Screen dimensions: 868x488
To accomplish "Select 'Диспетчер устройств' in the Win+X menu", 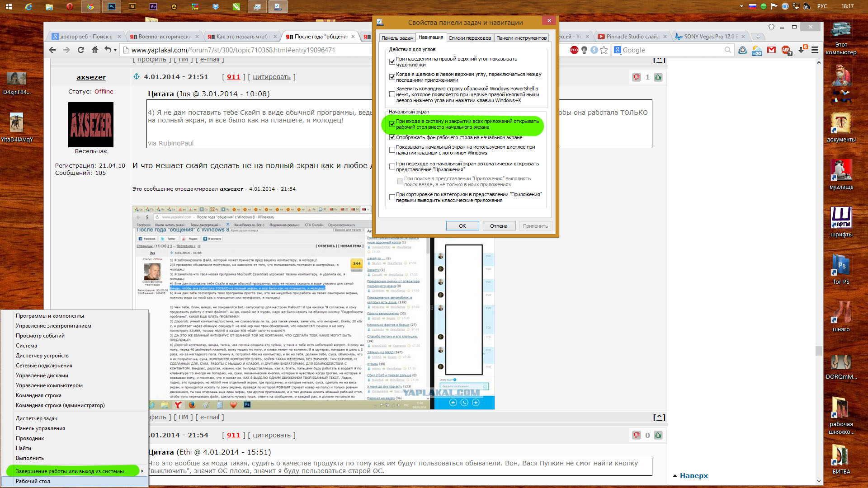I will coord(75,356).
